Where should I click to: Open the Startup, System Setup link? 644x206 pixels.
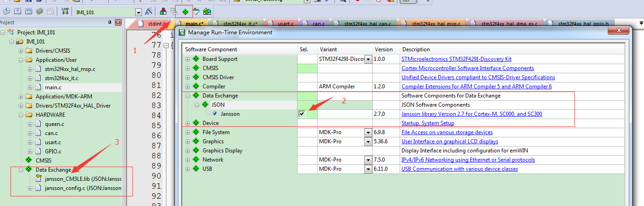click(428, 123)
